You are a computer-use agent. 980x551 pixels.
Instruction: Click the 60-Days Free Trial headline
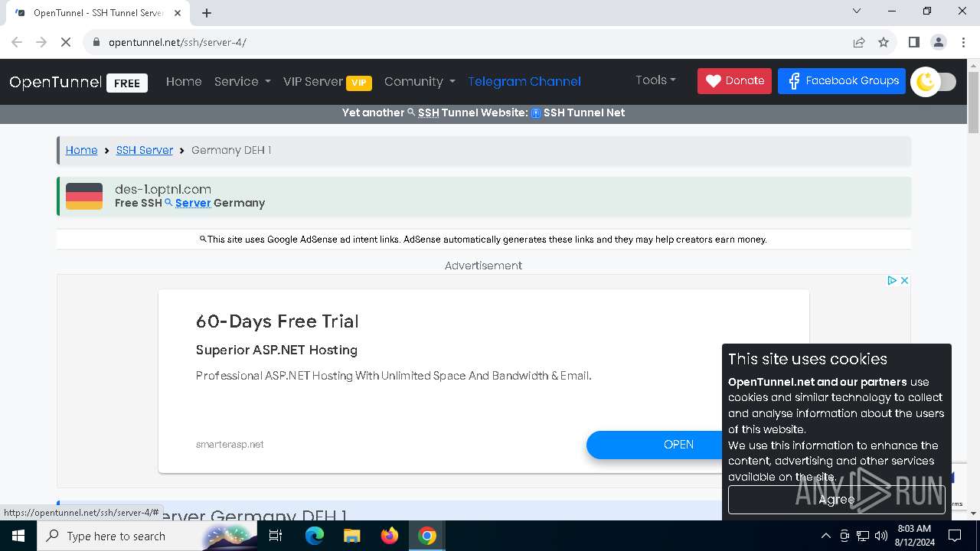click(x=277, y=321)
